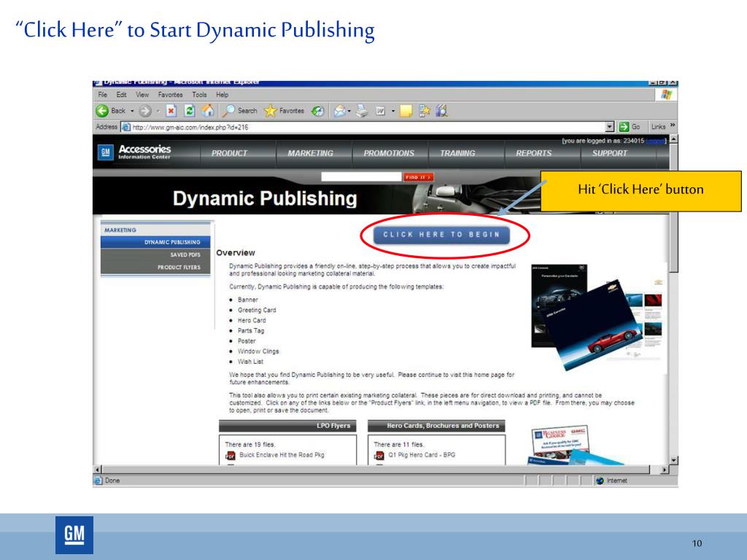
Task: Stop page loading with red X icon
Action: [x=171, y=111]
